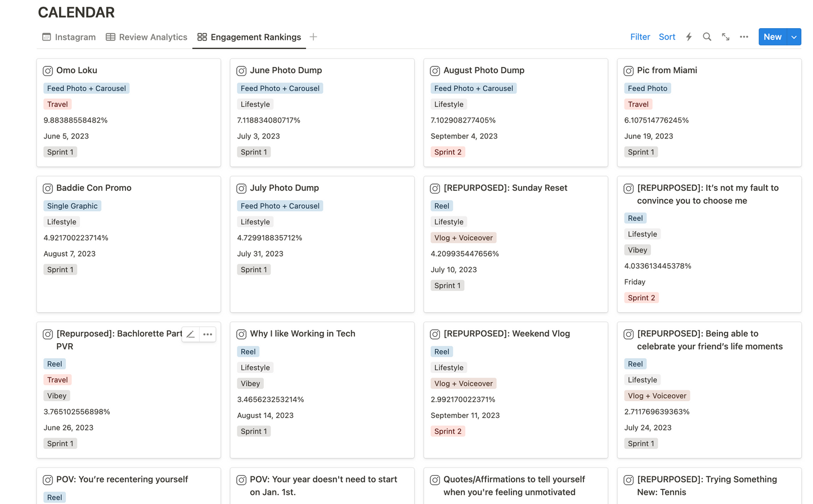Open the Review Analytics tab
Screen dimensions: 813x504
pos(146,37)
